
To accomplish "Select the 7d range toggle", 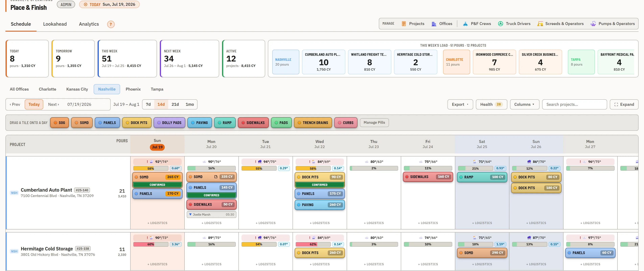I will pyautogui.click(x=148, y=104).
